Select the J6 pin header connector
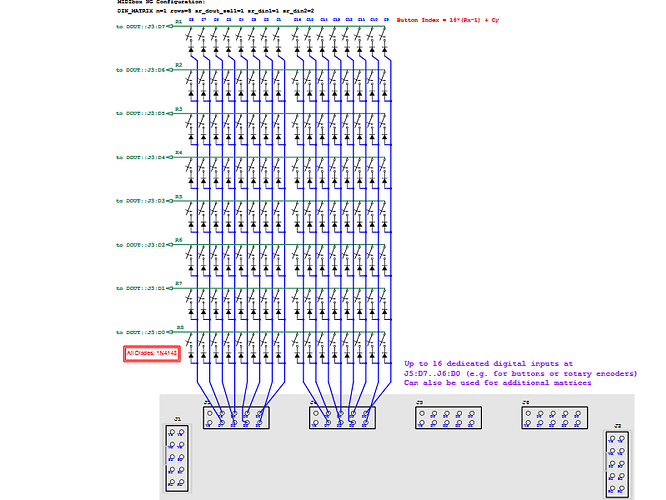This screenshot has width=666, height=500. [x=555, y=418]
